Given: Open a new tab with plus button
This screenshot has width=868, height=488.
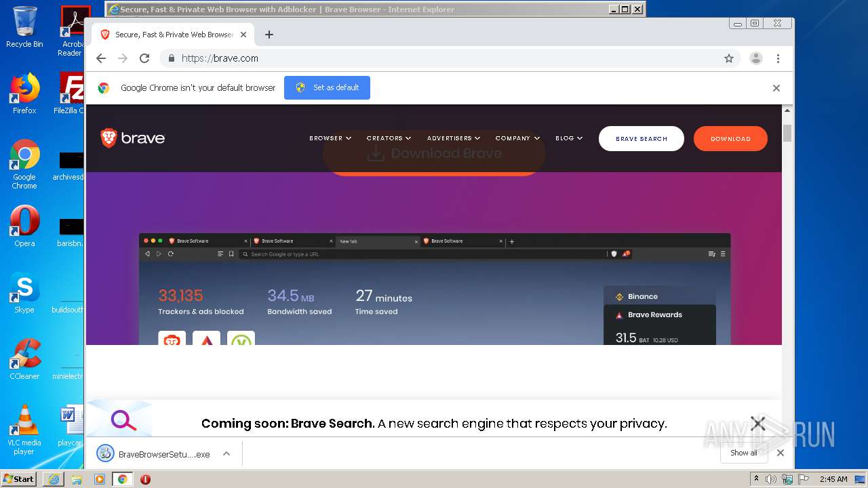Looking at the screenshot, I should [269, 35].
